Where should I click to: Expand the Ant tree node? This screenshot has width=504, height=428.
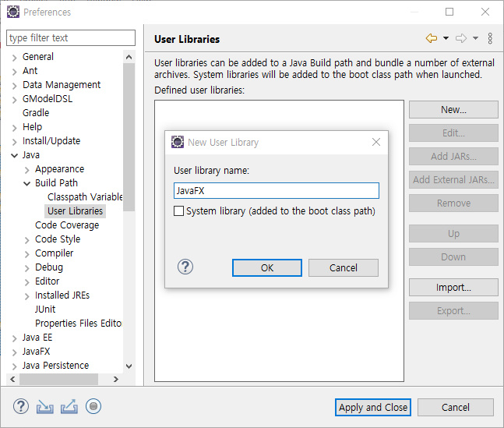[14, 72]
